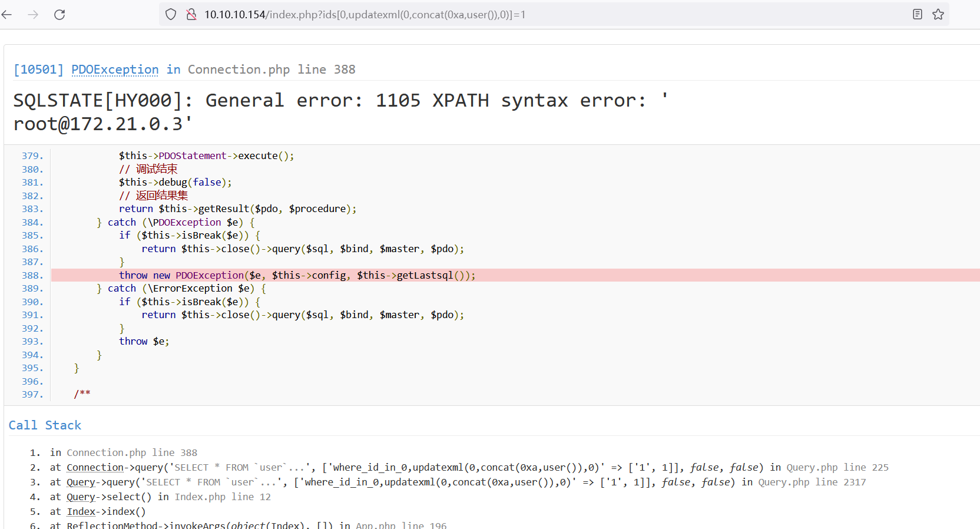Viewport: 980px width, 529px height.
Task: Click the 'throw $e;' code line
Action: tap(144, 341)
